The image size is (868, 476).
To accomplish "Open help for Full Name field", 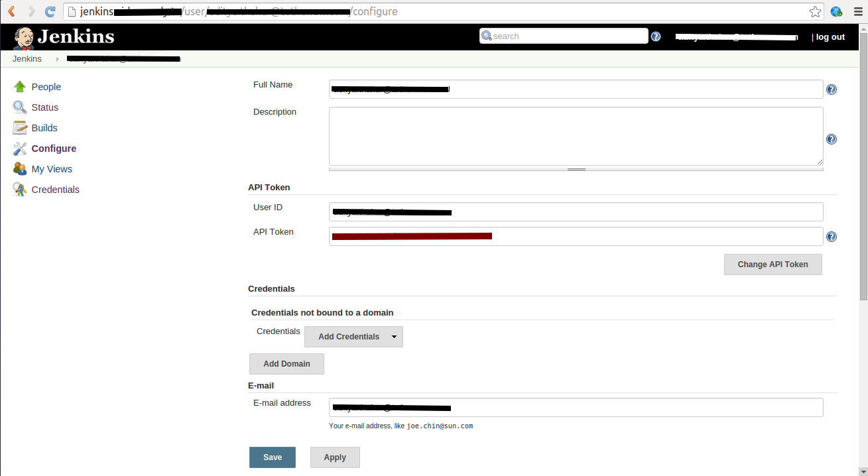I will (832, 89).
